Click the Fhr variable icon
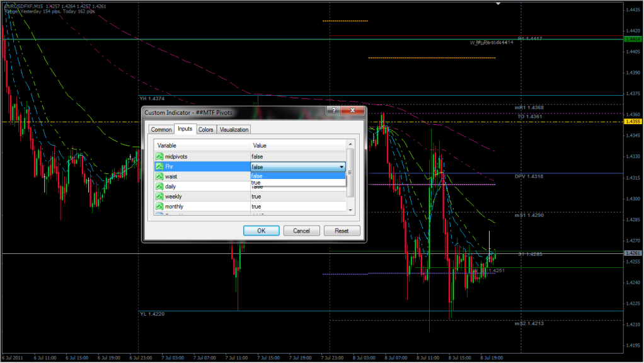644x363 pixels. (159, 166)
